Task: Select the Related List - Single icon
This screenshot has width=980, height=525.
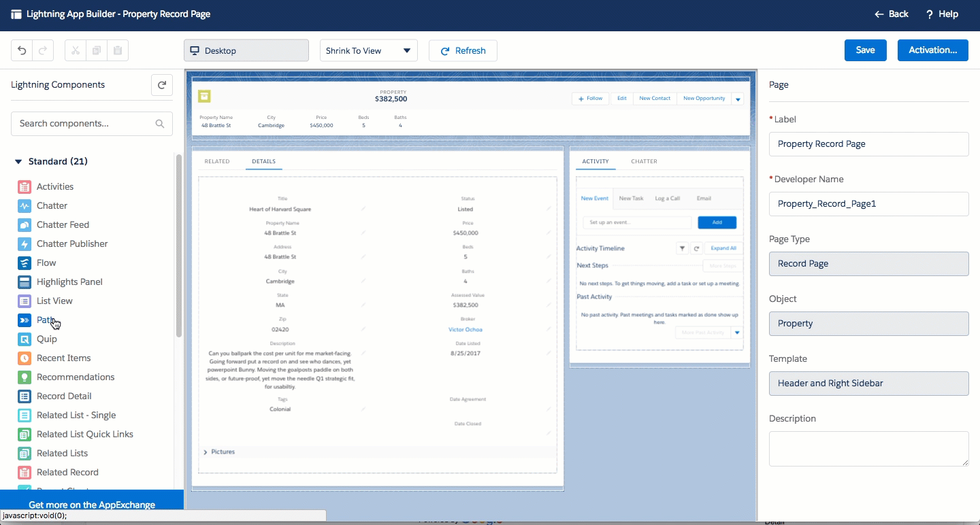Action: (24, 415)
